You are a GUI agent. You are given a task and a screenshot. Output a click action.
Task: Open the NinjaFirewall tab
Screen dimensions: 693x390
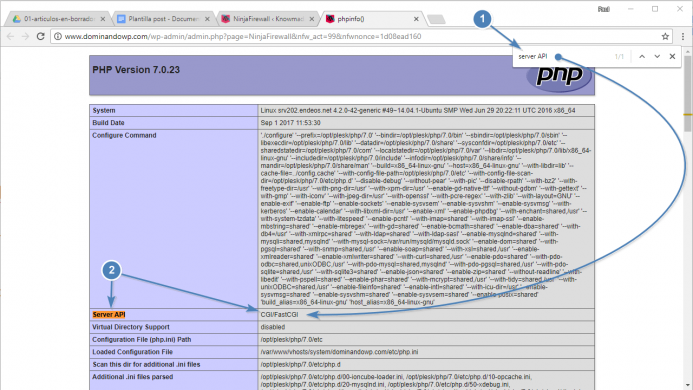click(266, 19)
